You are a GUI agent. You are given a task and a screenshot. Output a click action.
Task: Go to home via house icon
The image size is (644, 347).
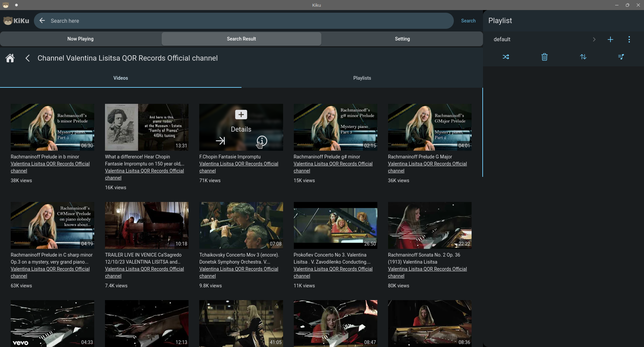pos(10,58)
